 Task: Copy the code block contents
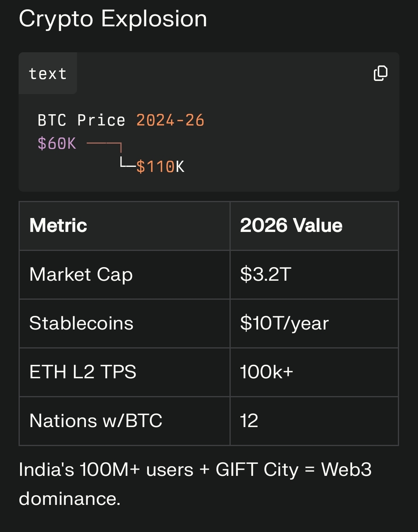pos(380,73)
